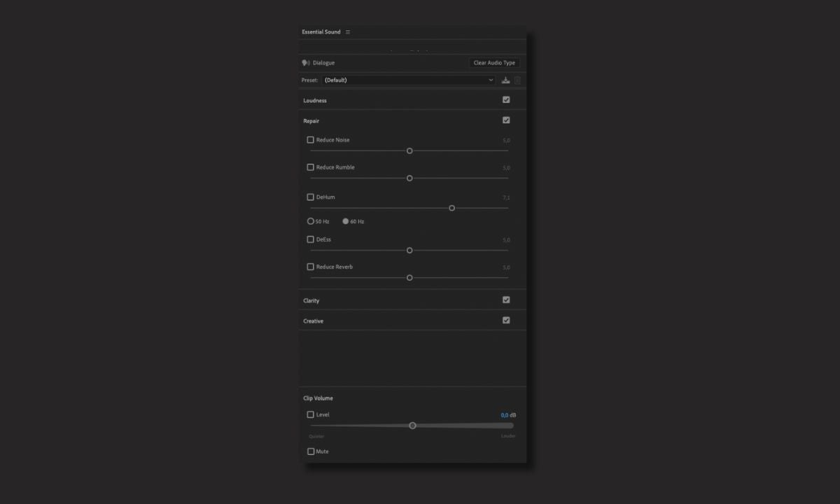Check the Mute checkbox
840x504 pixels.
[311, 451]
